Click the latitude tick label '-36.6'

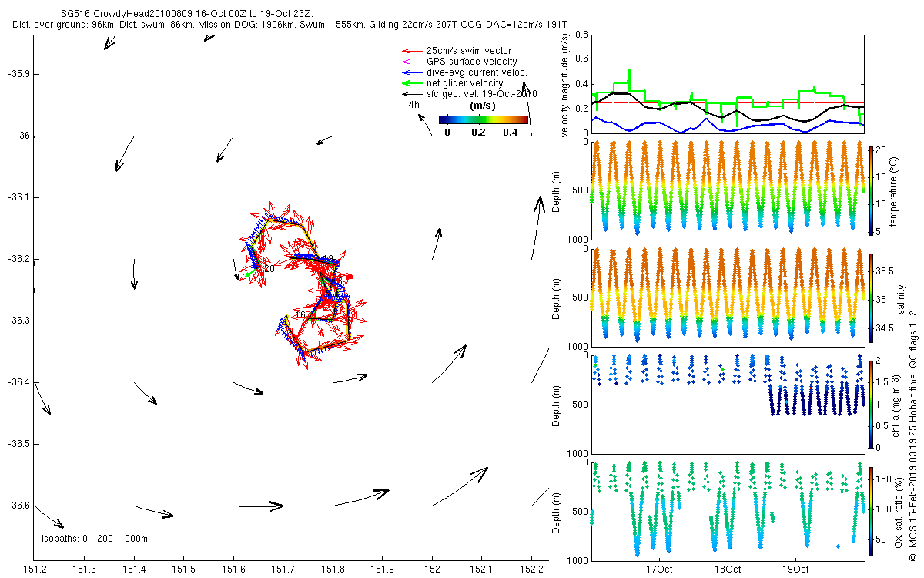point(18,506)
